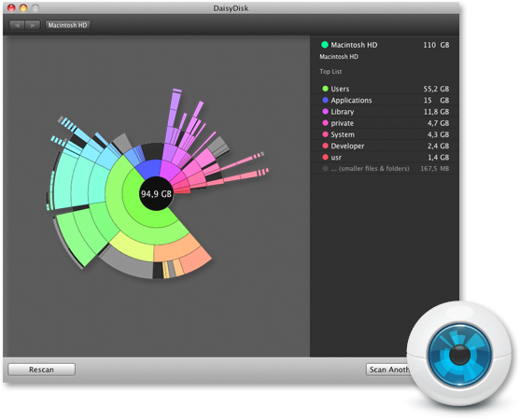This screenshot has width=520, height=420.
Task: Click the blue dot beside Applications
Action: click(325, 100)
